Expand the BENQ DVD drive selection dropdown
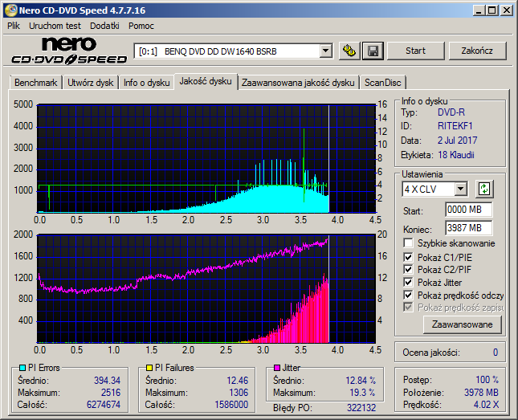The image size is (518, 420). tap(326, 51)
